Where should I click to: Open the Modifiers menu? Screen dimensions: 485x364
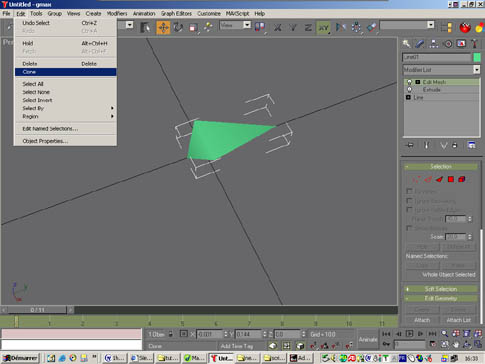117,14
